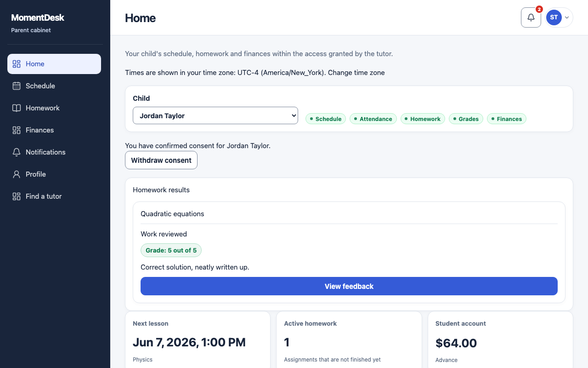Click the Finances access badge

[507, 119]
